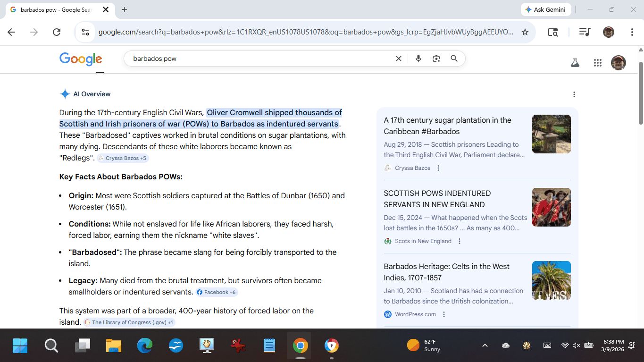Open a new browser tab
Viewport: 644px width, 362px height.
tap(125, 9)
